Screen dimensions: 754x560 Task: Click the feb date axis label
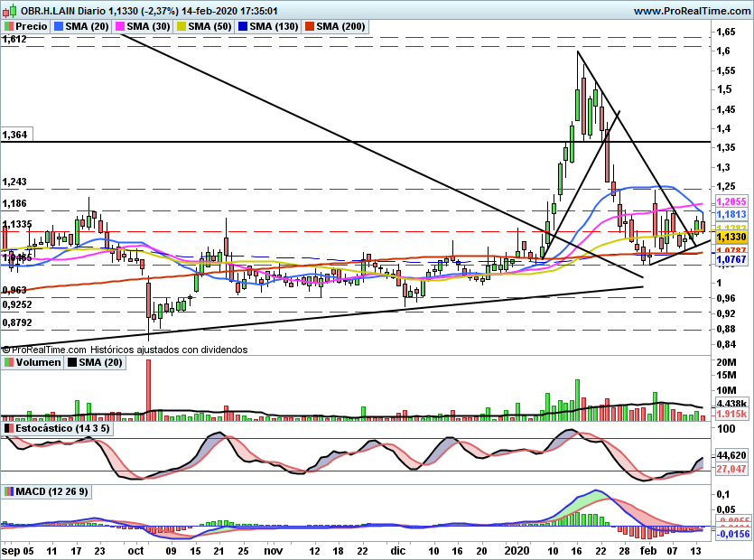click(648, 551)
